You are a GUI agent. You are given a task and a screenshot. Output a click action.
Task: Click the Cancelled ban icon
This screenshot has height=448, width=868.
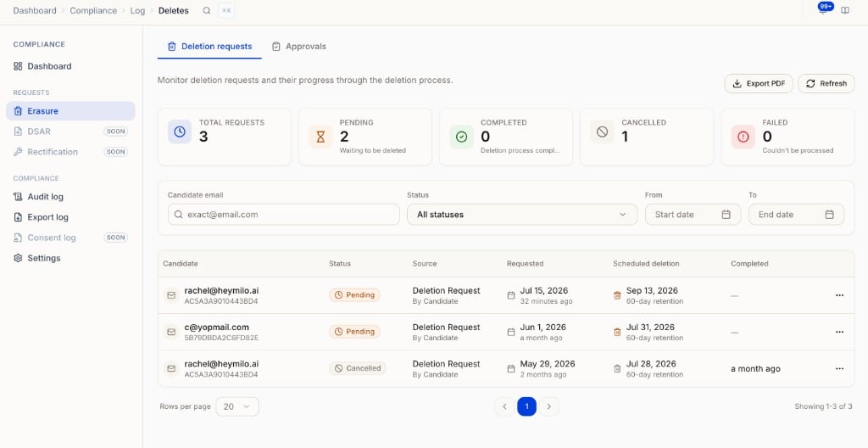603,132
